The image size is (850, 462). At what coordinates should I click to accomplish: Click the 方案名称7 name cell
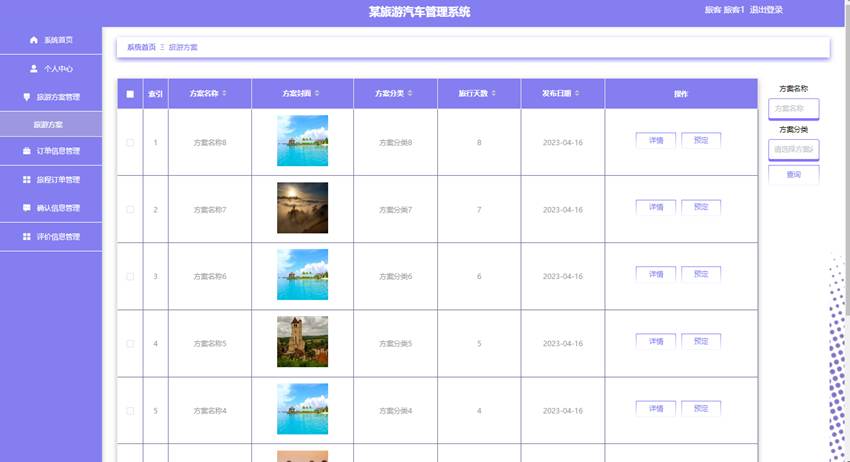tap(210, 210)
